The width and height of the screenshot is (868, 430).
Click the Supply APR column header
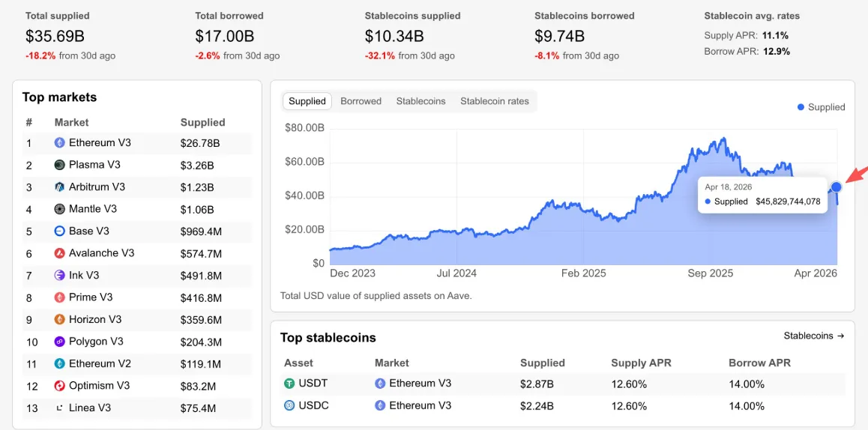(641, 363)
